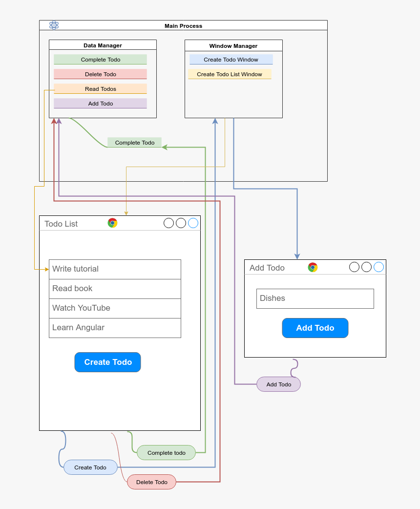Click the green Complete todo pill label
The image size is (420, 509).
pyautogui.click(x=166, y=452)
